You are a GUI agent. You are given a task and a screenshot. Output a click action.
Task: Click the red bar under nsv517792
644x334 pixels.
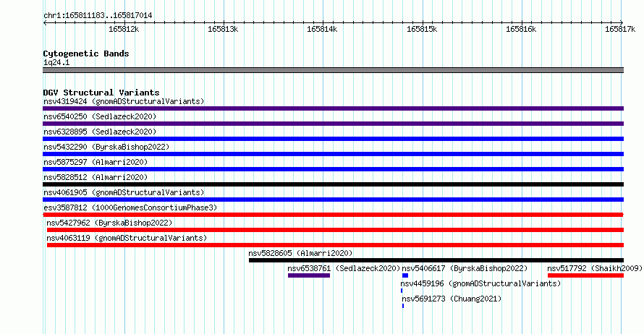[585, 275]
